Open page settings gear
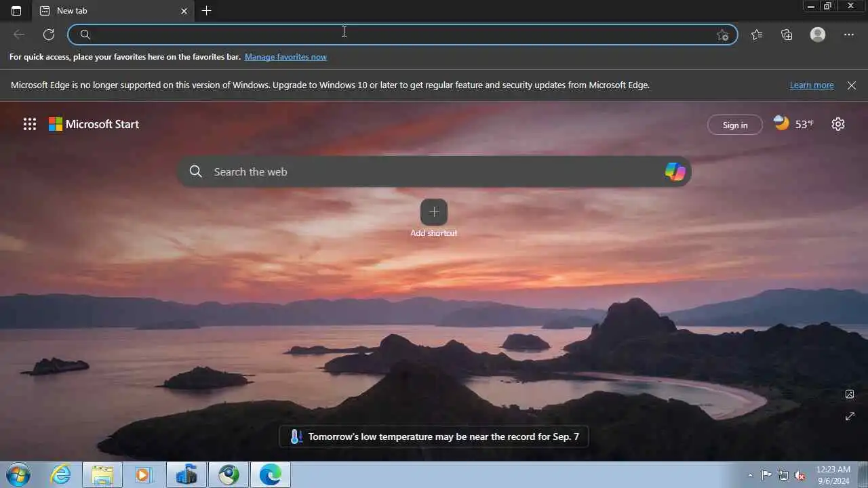The height and width of the screenshot is (488, 868). (838, 124)
